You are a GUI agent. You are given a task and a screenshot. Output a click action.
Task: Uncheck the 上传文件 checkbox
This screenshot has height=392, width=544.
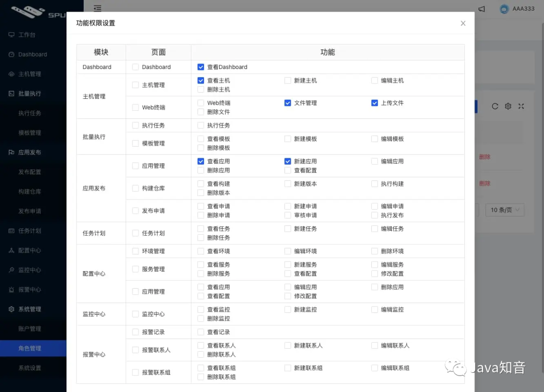point(374,103)
